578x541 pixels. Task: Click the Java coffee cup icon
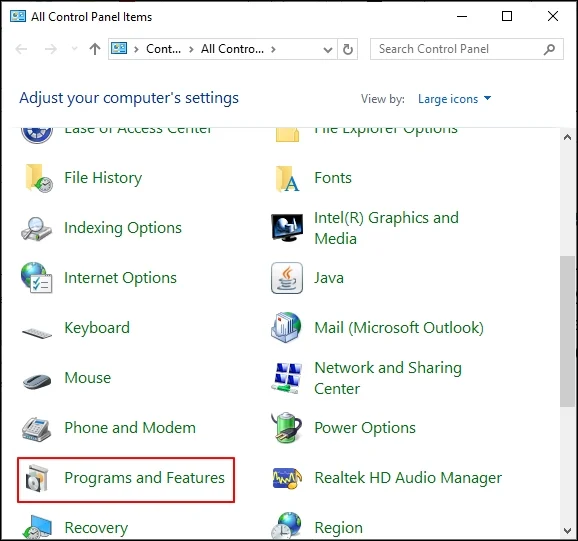[287, 278]
